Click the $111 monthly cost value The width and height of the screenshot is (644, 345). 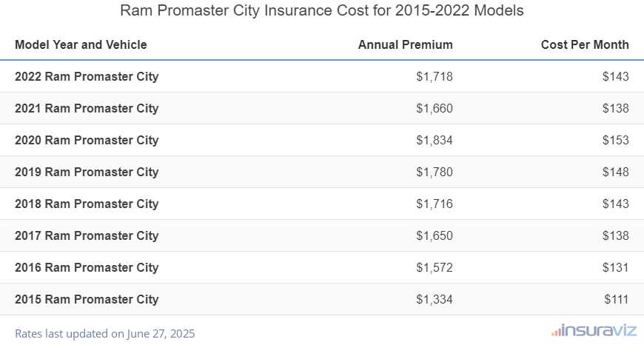pos(615,299)
